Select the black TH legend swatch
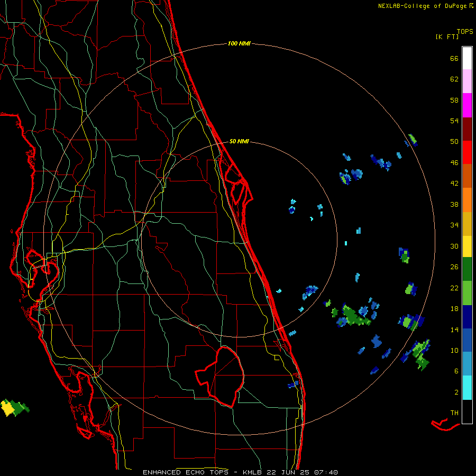The width and height of the screenshot is (476, 476). pos(467,411)
